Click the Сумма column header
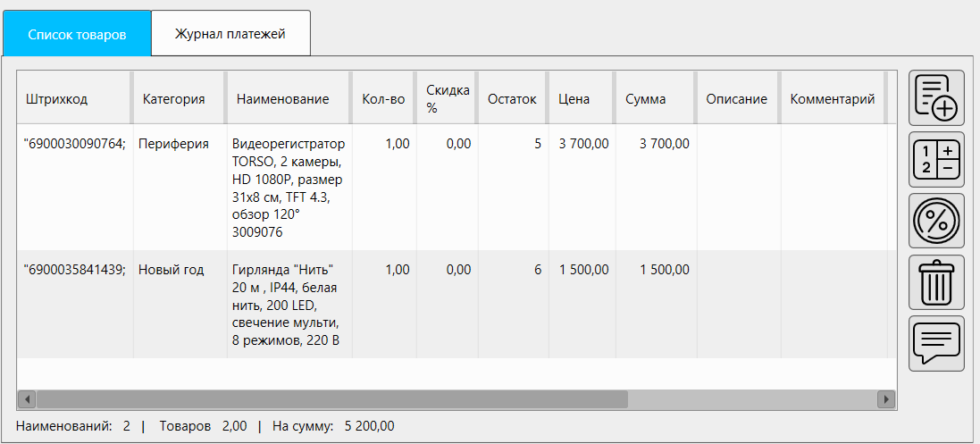This screenshot has width=980, height=444. (x=646, y=99)
